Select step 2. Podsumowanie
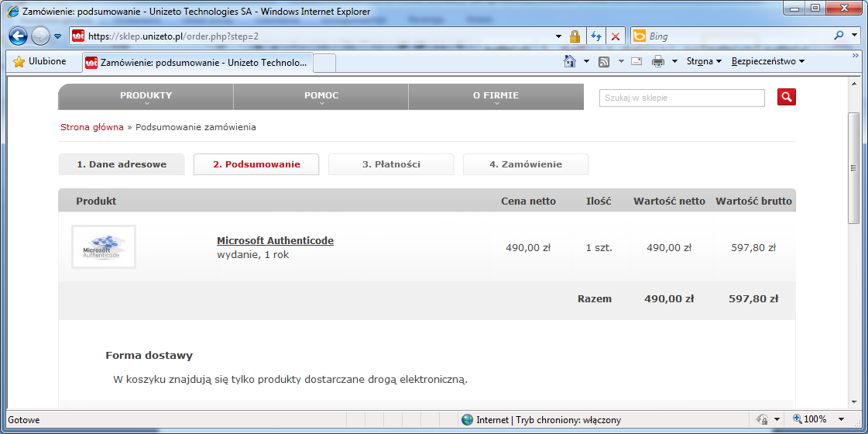Image resolution: width=868 pixels, height=434 pixels. (x=256, y=164)
